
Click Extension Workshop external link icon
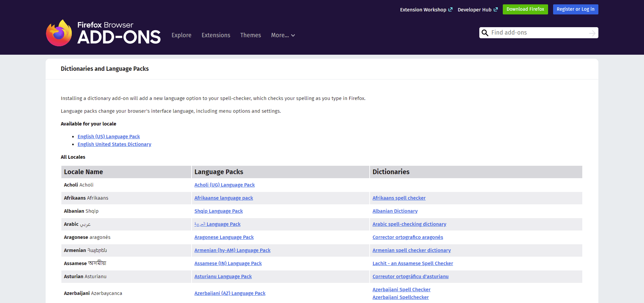(x=450, y=9)
